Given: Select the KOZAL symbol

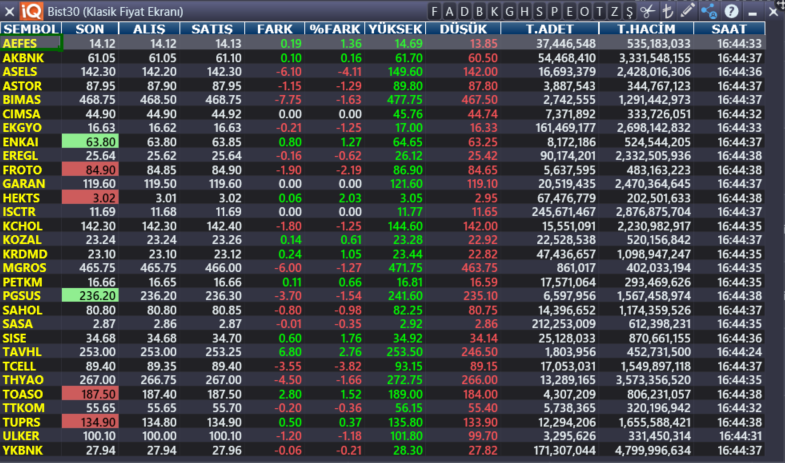Looking at the screenshot, I should click(x=22, y=240).
